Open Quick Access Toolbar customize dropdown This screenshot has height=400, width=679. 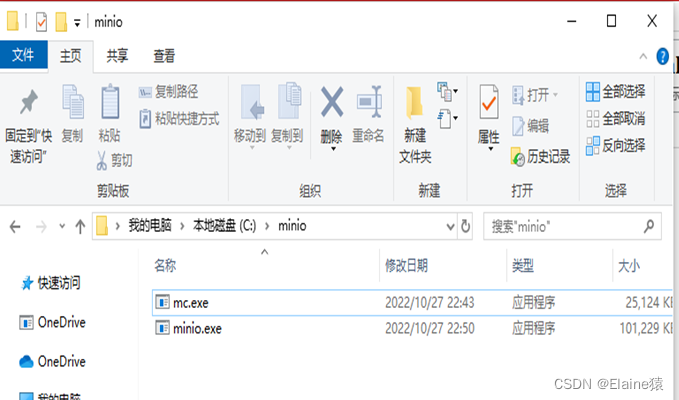pyautogui.click(x=77, y=23)
